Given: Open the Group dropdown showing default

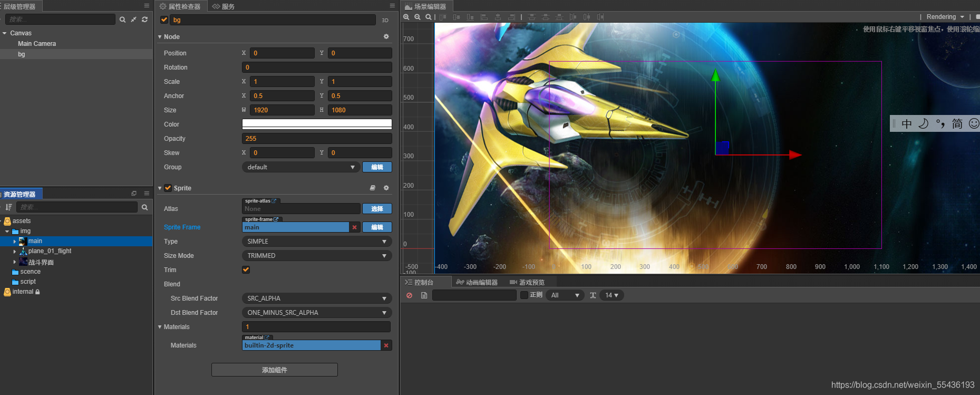Looking at the screenshot, I should point(301,167).
